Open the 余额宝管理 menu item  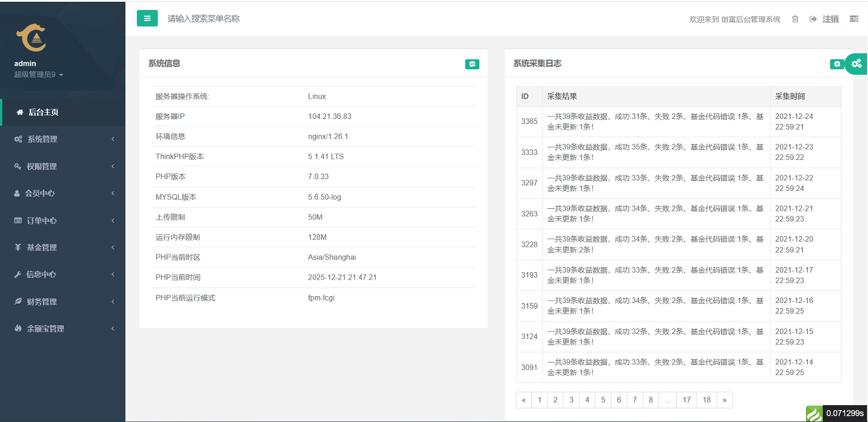[x=62, y=328]
